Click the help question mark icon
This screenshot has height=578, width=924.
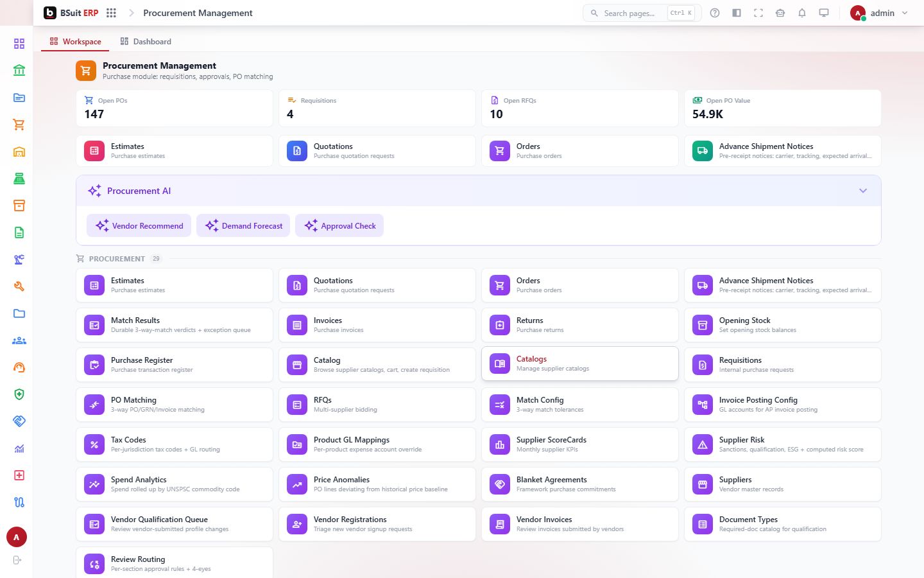click(715, 13)
